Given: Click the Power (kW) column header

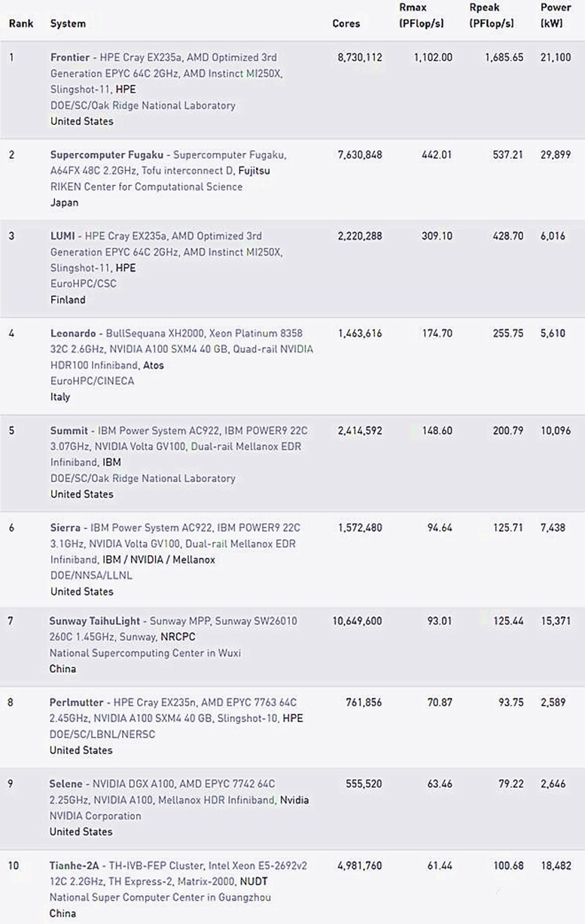Looking at the screenshot, I should pyautogui.click(x=556, y=16).
